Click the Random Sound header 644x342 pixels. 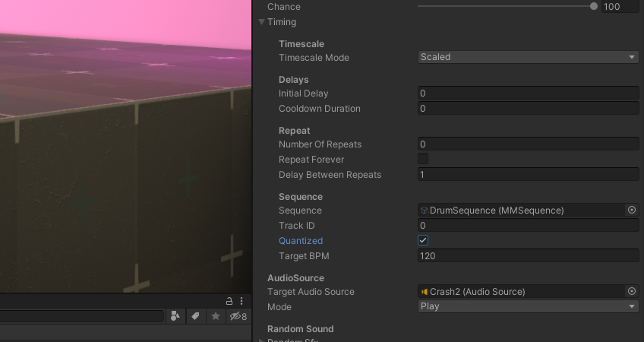(300, 329)
